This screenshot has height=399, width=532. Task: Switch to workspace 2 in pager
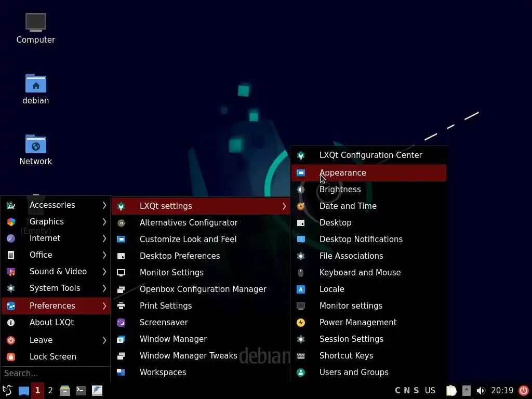click(x=50, y=391)
